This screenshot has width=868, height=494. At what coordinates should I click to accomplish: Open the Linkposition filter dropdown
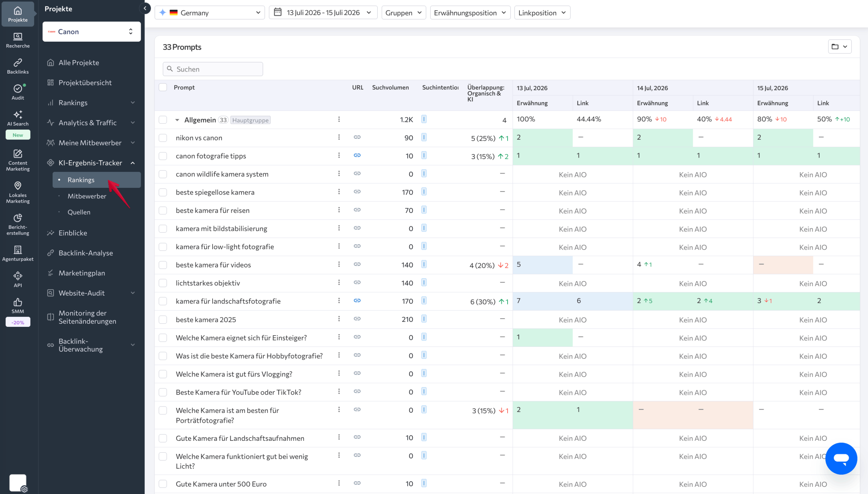pos(542,13)
